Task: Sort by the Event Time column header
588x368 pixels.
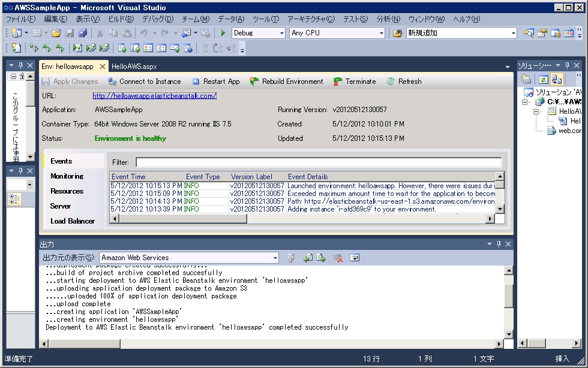Action: 128,177
